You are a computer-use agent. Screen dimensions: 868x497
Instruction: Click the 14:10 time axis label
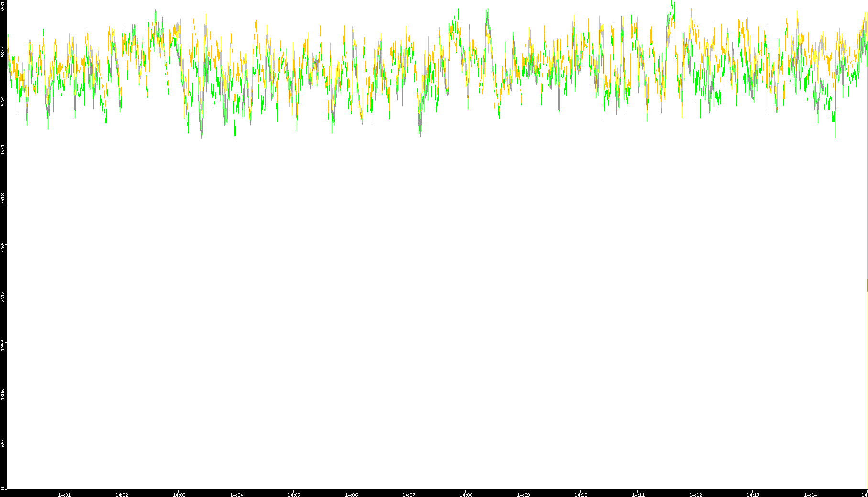[x=581, y=494]
